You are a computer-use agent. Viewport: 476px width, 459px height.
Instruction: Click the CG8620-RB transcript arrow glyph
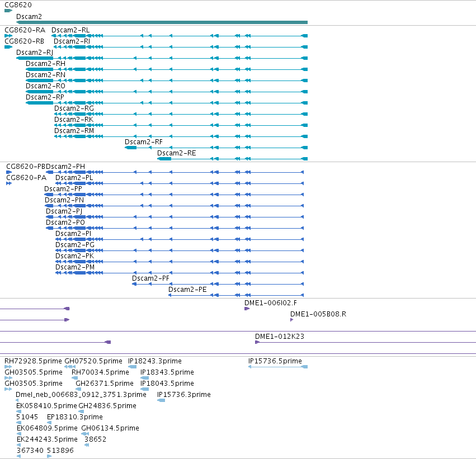point(8,47)
